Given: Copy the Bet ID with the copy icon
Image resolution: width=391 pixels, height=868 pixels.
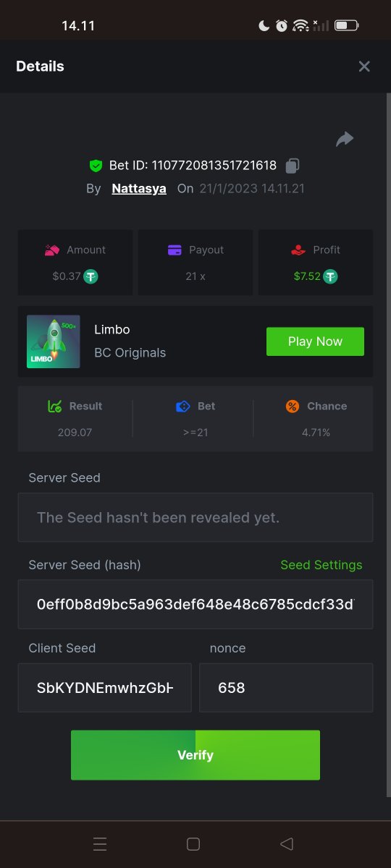Looking at the screenshot, I should (x=292, y=166).
